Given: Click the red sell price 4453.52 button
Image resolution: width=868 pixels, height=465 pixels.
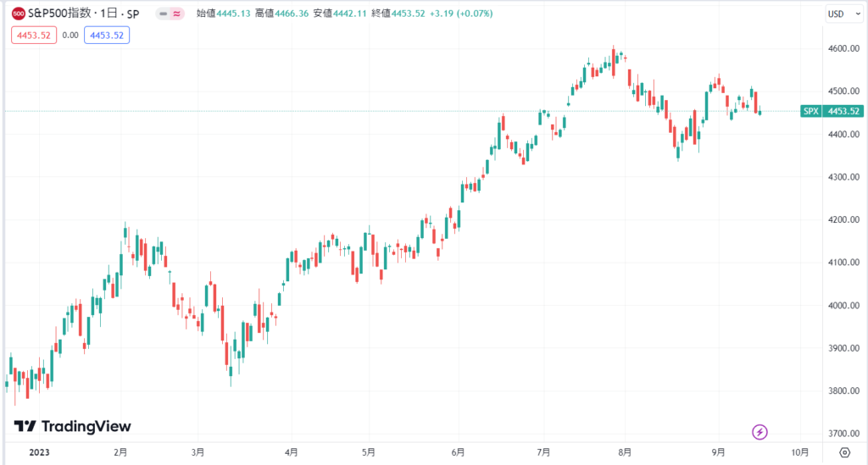Looking at the screenshot, I should pyautogui.click(x=34, y=36).
